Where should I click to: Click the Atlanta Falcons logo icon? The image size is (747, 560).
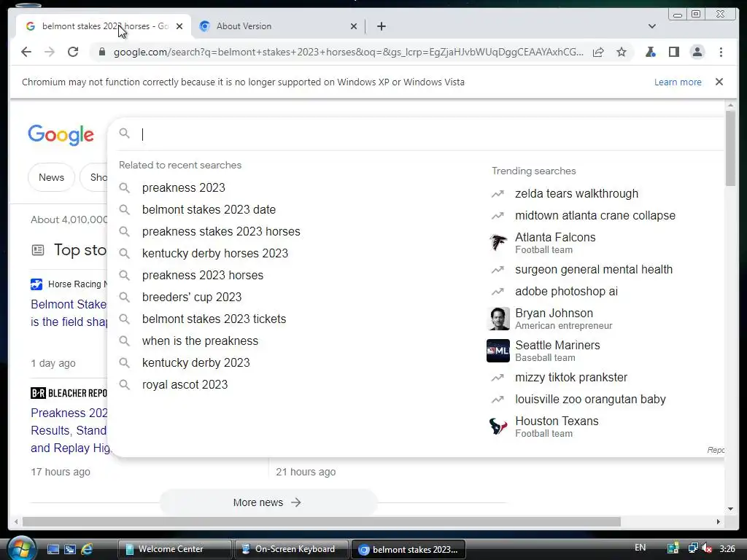pyautogui.click(x=498, y=242)
